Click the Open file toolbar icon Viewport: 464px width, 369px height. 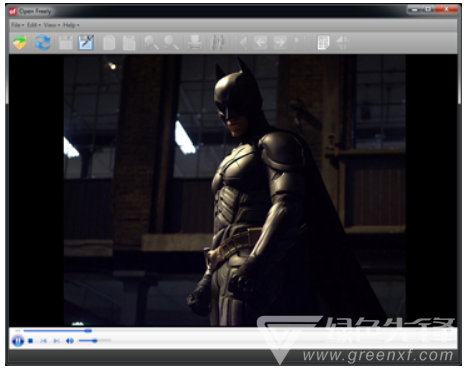tap(20, 43)
